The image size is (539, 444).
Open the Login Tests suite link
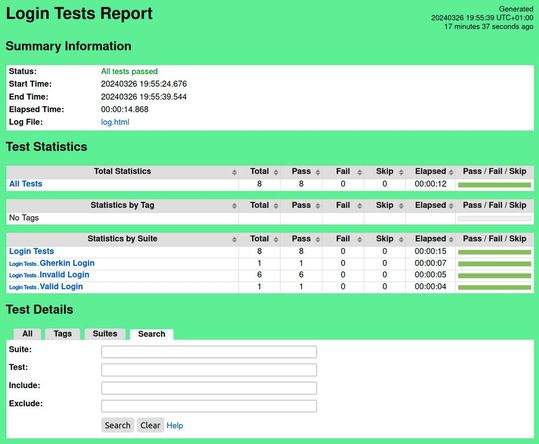click(x=32, y=251)
